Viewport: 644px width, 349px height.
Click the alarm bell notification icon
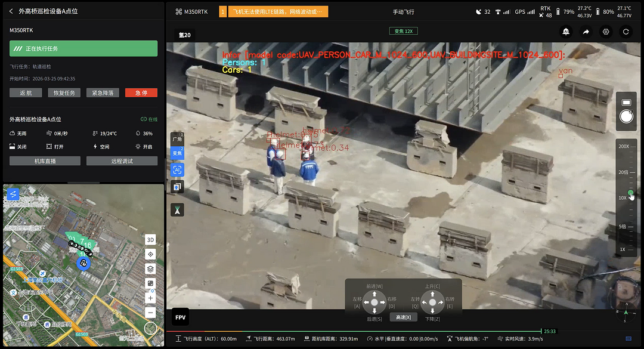[565, 32]
